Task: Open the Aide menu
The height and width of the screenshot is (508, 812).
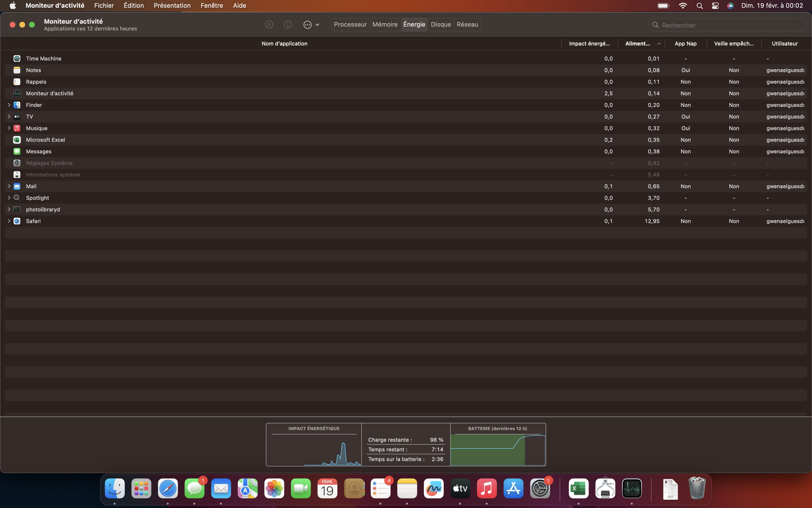Action: click(x=239, y=5)
